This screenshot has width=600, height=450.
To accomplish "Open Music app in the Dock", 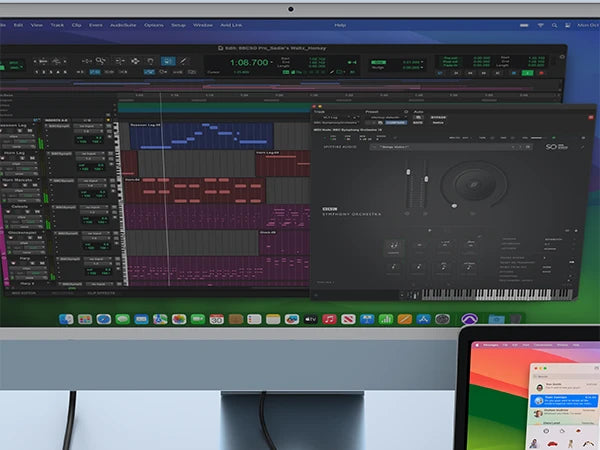I will 329,319.
